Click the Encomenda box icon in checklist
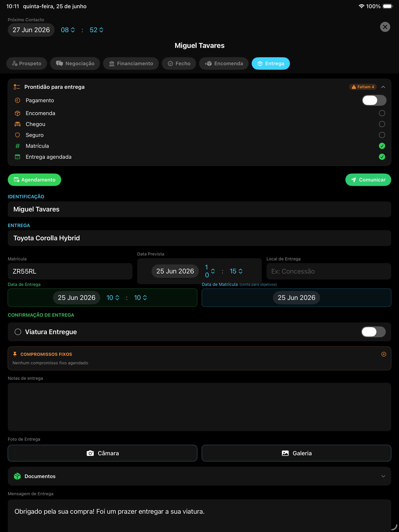 (x=18, y=113)
